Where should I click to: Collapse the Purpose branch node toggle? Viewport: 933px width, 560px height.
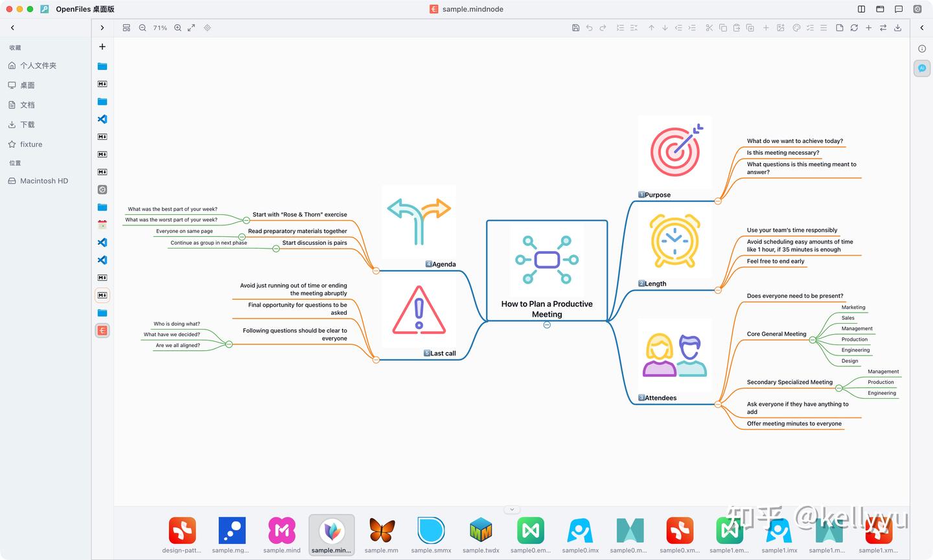(718, 201)
